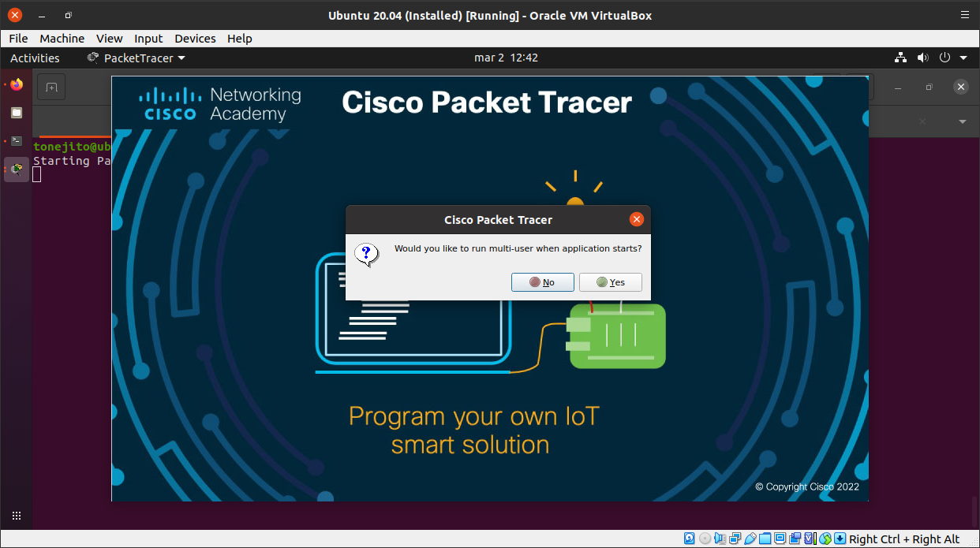Add a new terminal tab
The width and height of the screenshot is (980, 548).
click(51, 88)
